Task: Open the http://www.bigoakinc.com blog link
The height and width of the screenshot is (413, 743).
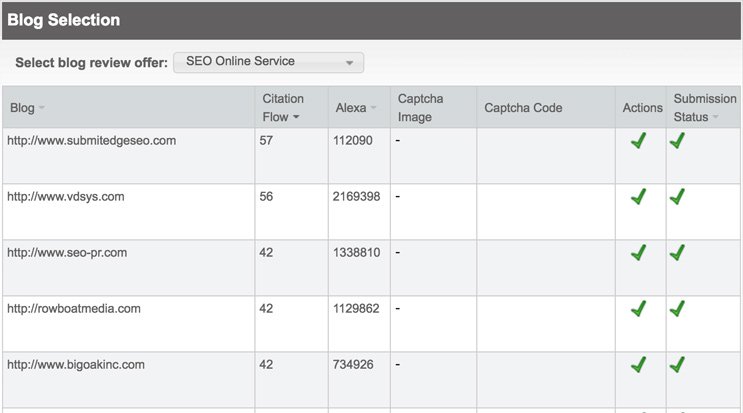Action: click(x=76, y=365)
